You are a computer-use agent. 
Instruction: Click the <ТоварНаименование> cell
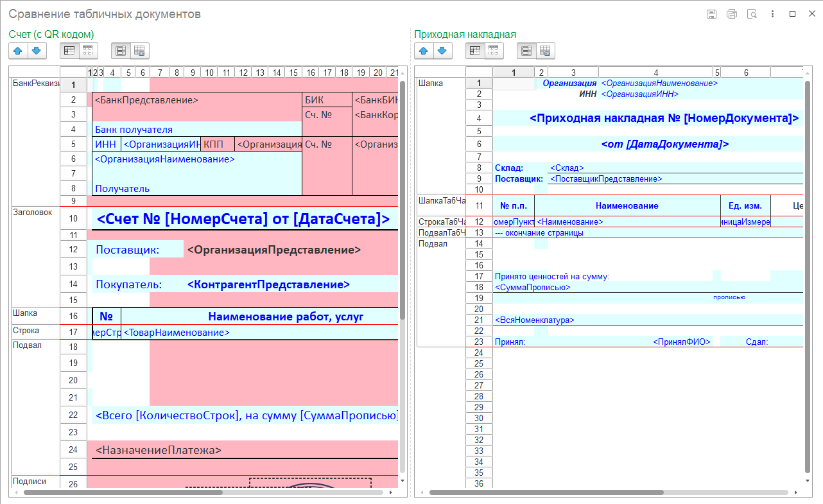tap(259, 333)
